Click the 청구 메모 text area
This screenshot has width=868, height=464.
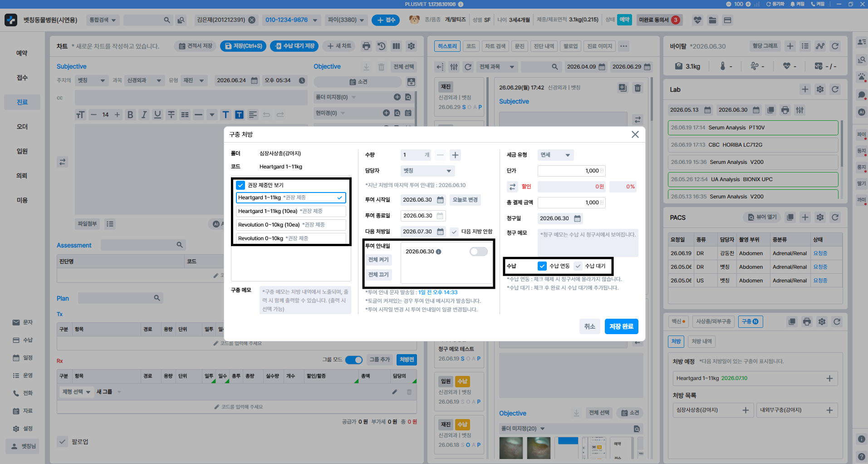tap(588, 243)
